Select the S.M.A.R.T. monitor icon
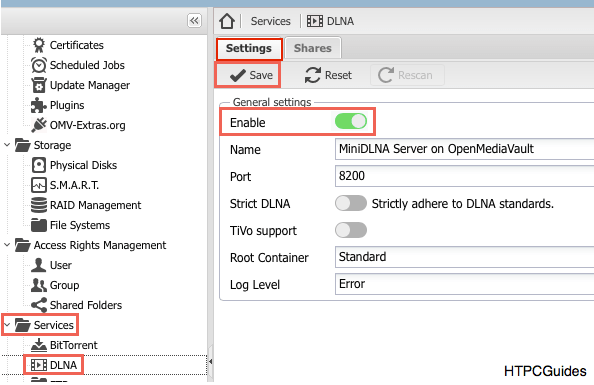 pos(39,185)
